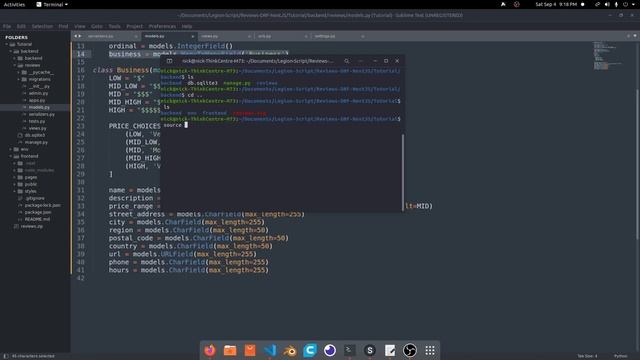Toggle the side bar via status bar icon
640x360 pixels.
click(x=5, y=356)
